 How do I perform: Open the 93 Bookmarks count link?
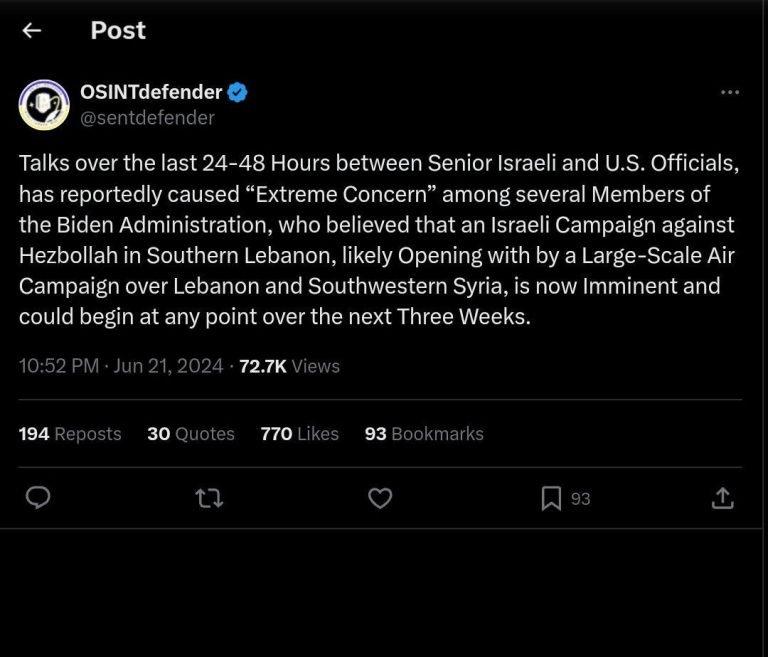pyautogui.click(x=424, y=434)
